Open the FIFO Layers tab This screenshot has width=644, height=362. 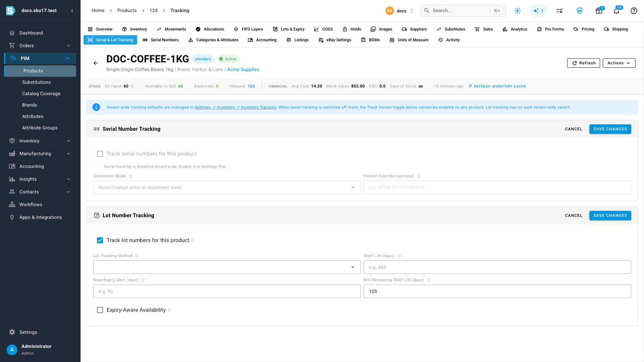(x=249, y=29)
